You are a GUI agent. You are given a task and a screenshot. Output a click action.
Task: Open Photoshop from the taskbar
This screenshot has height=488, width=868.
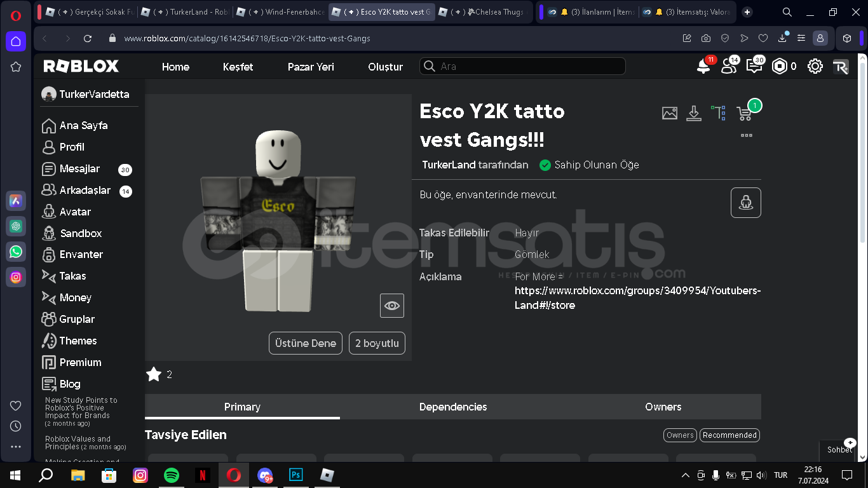pyautogui.click(x=295, y=475)
